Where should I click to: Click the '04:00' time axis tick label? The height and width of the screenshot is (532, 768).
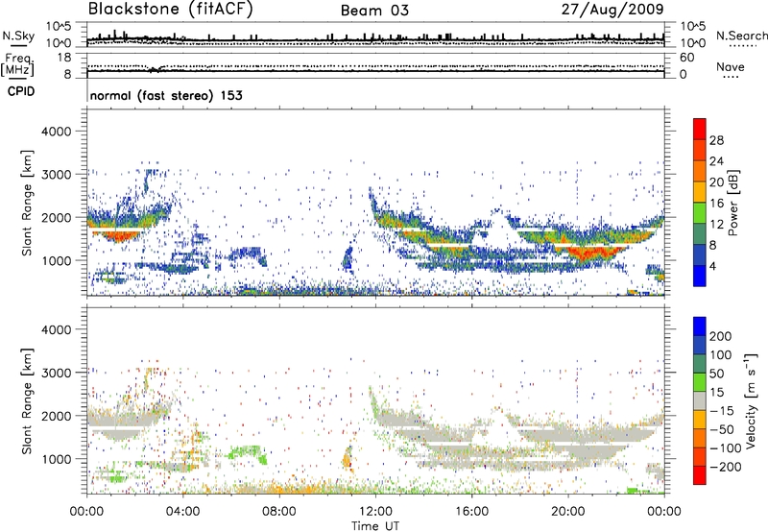[x=182, y=512]
